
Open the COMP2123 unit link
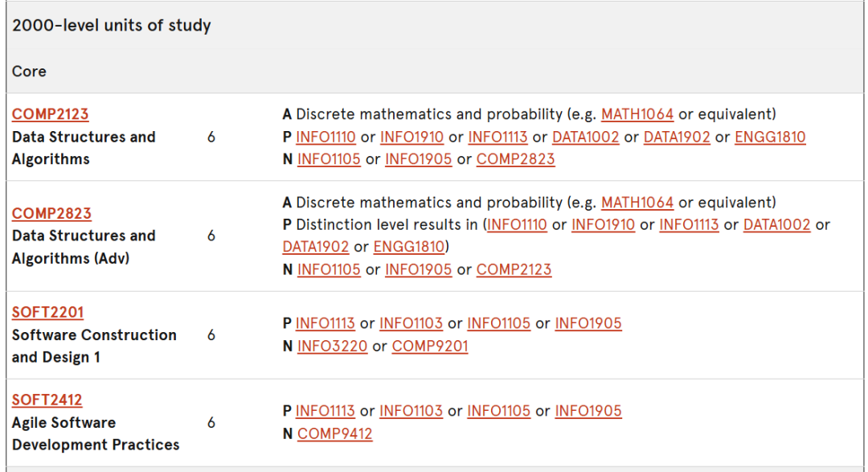tap(51, 114)
